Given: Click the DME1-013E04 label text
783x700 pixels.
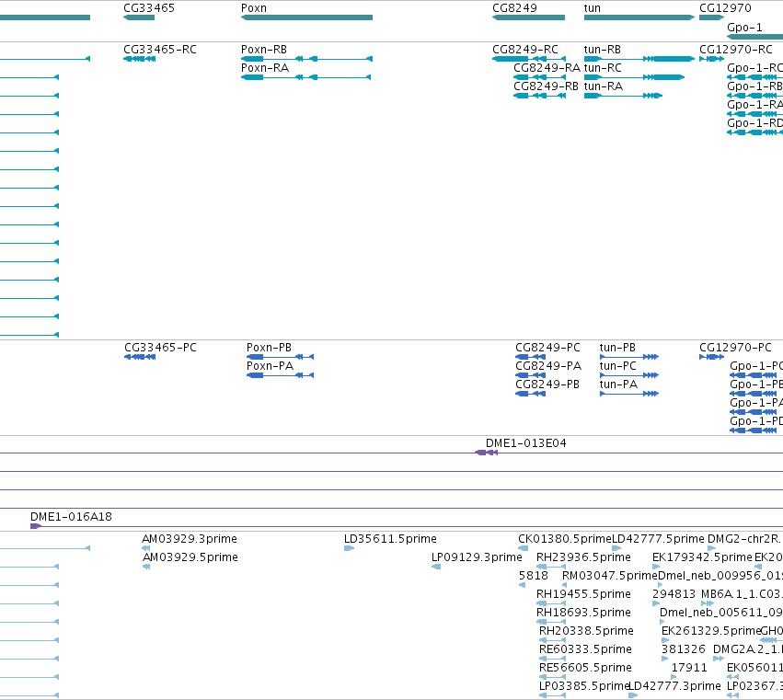Looking at the screenshot, I should (x=525, y=443).
